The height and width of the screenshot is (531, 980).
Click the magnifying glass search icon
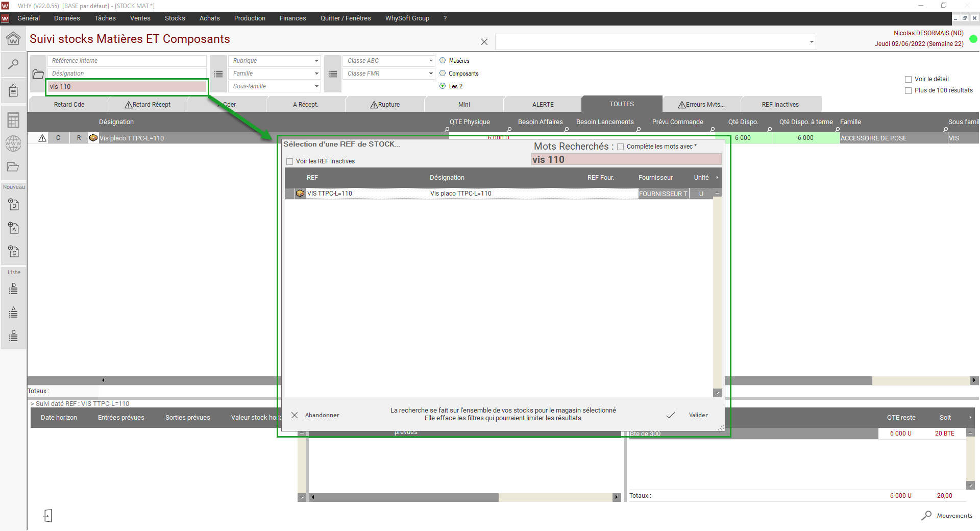pos(13,64)
